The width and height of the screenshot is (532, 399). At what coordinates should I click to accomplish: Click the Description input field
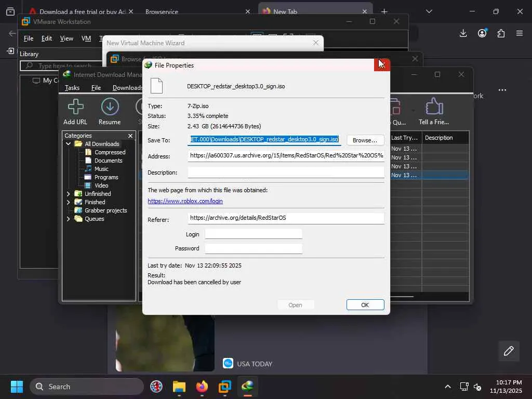286,172
